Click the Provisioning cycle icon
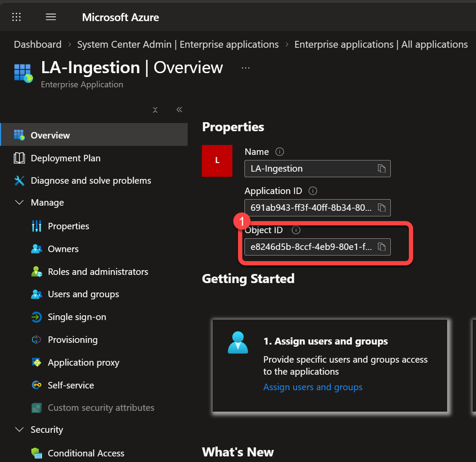 coord(37,339)
